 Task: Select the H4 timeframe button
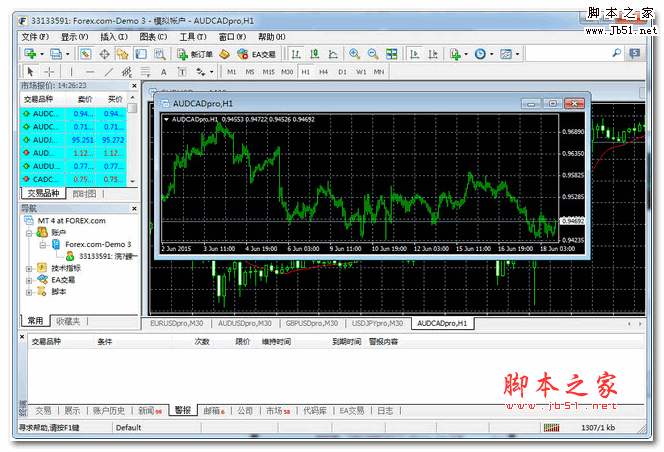(x=324, y=72)
